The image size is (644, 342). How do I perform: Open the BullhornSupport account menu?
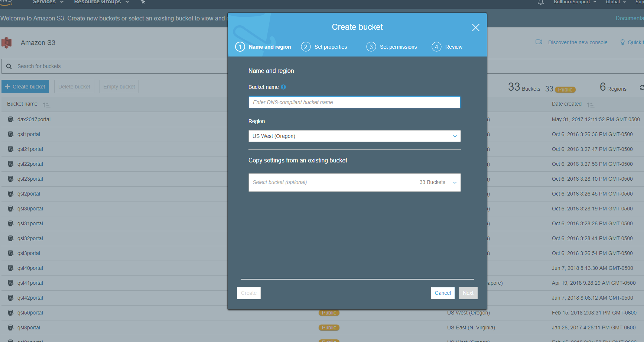click(575, 2)
